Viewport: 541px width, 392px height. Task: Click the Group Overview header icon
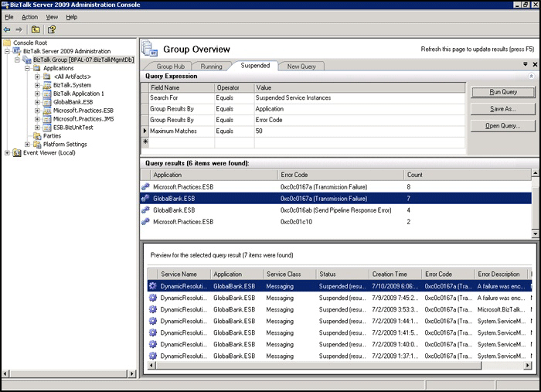[150, 48]
